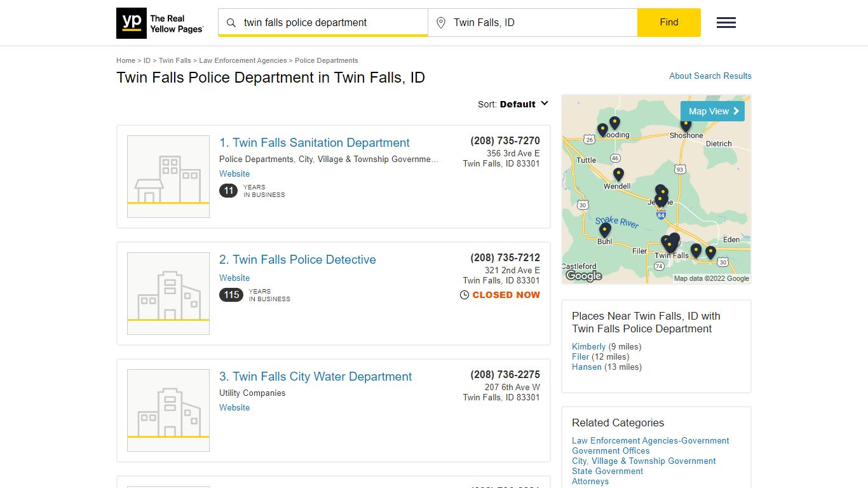868x488 pixels.
Task: Open City, Village & Township Government category
Action: (644, 461)
